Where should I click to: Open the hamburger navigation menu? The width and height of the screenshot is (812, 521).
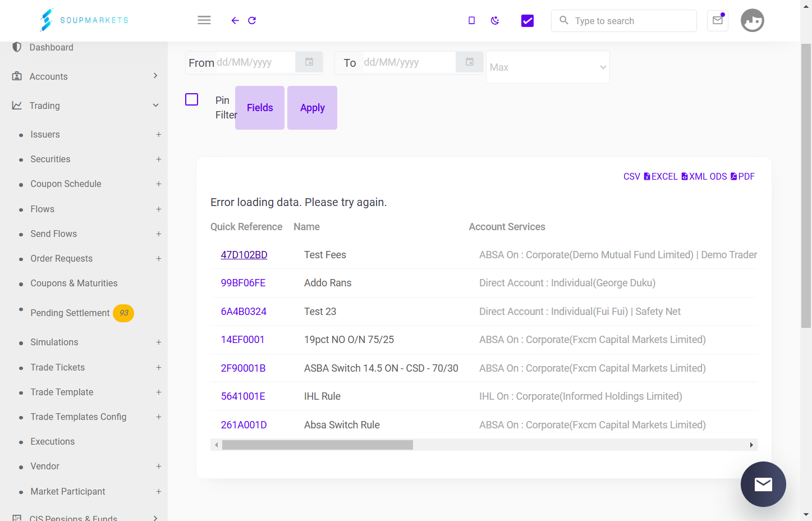point(204,20)
